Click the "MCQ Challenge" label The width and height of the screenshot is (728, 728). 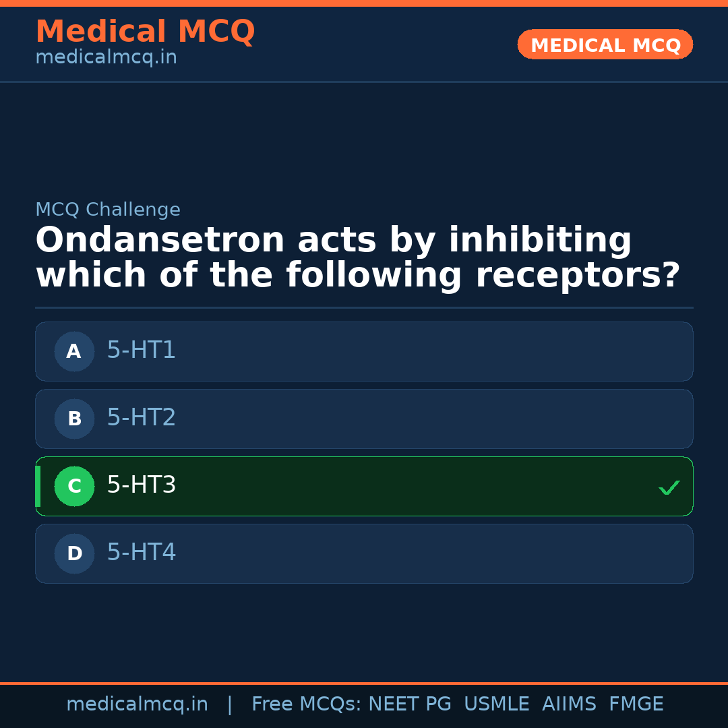tap(108, 210)
